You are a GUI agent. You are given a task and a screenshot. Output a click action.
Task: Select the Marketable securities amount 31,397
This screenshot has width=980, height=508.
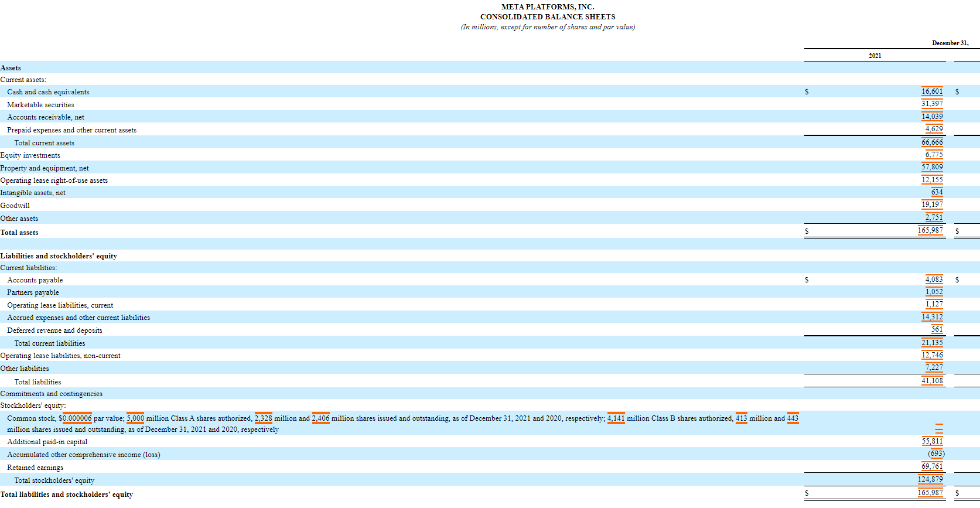coord(932,104)
